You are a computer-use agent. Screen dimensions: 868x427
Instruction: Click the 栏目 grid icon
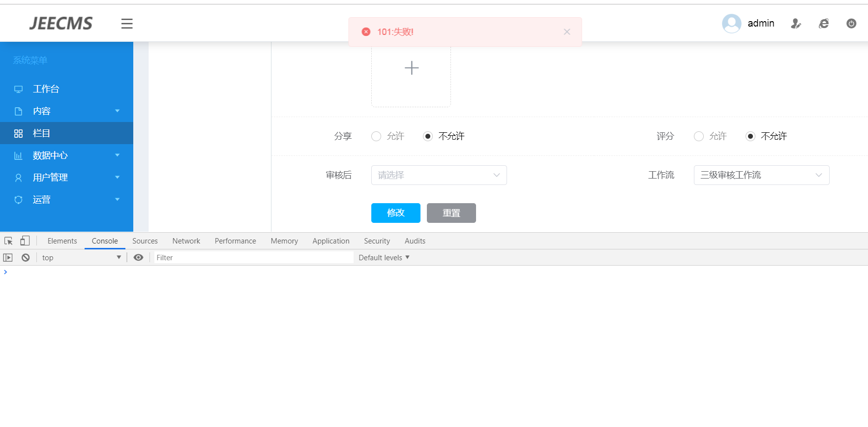click(18, 133)
